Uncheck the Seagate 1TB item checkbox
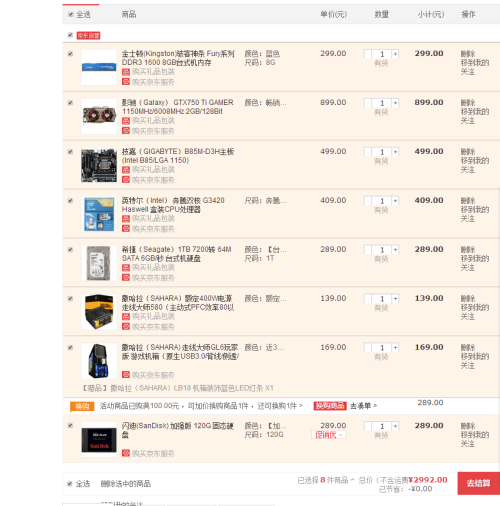Viewport: 500px width, 506px height. [70, 250]
